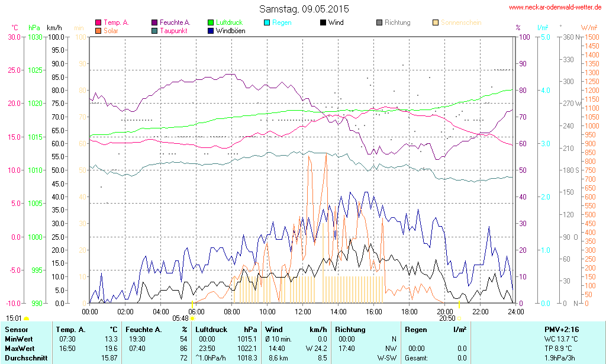Click the black Wind legend swatch
The height and width of the screenshot is (364, 606).
point(323,22)
